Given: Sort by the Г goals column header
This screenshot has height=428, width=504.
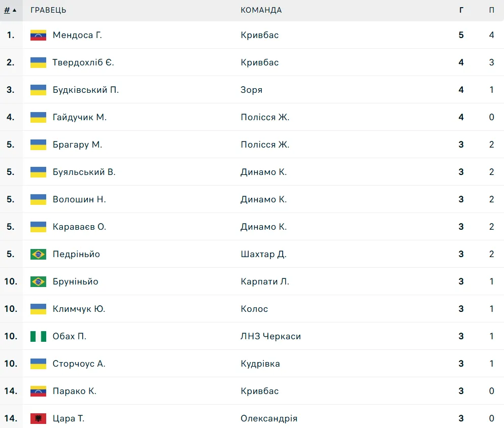Looking at the screenshot, I should [461, 10].
